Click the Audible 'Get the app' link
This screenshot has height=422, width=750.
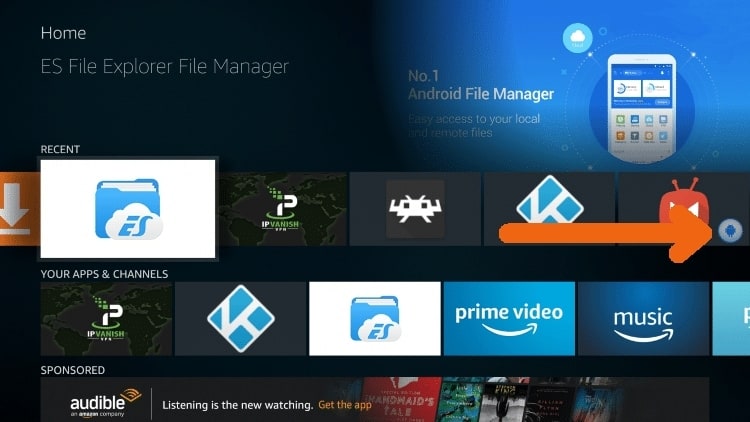pos(345,405)
